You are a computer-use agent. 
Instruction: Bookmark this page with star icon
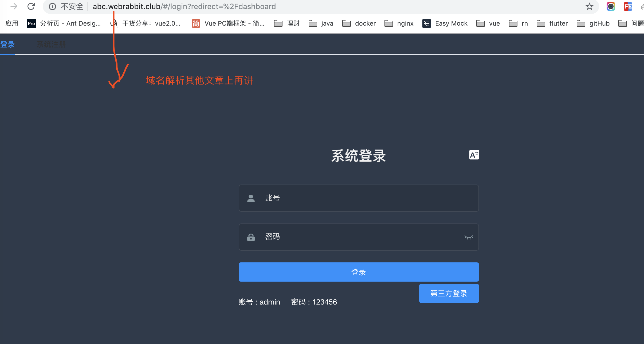[x=589, y=6]
